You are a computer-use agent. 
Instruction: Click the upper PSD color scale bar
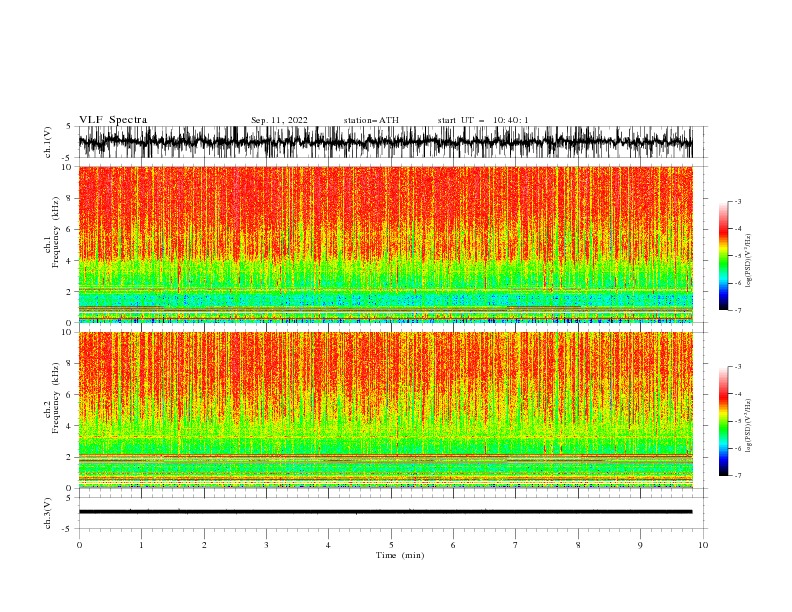pyautogui.click(x=723, y=256)
